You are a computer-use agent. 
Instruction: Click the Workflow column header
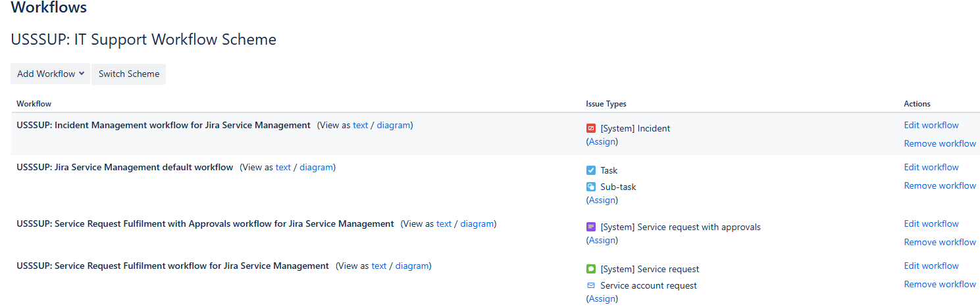point(34,104)
